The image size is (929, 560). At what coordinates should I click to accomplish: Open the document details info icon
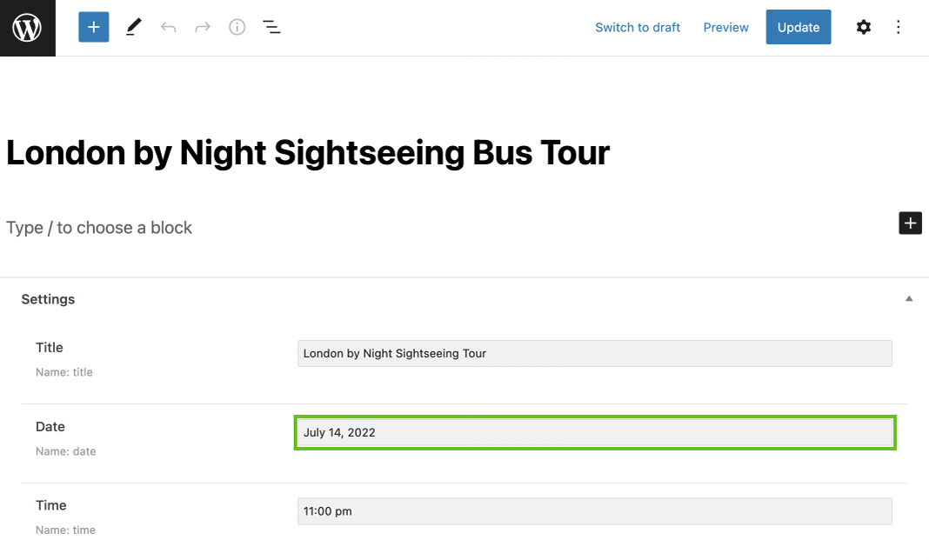[237, 27]
